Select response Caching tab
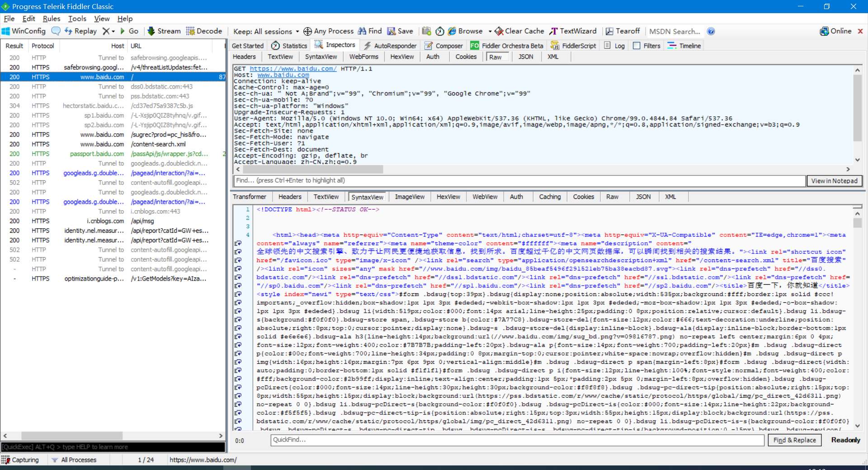Image resolution: width=868 pixels, height=470 pixels. click(550, 197)
